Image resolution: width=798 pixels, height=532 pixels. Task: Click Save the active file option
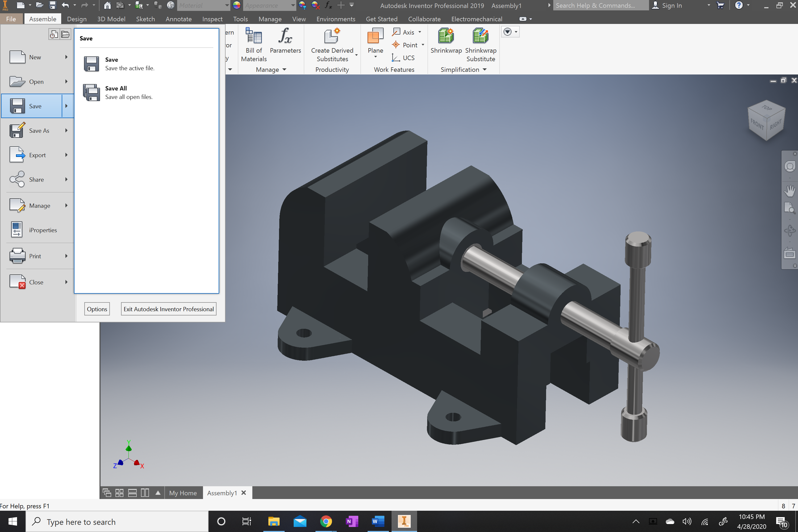click(x=147, y=64)
